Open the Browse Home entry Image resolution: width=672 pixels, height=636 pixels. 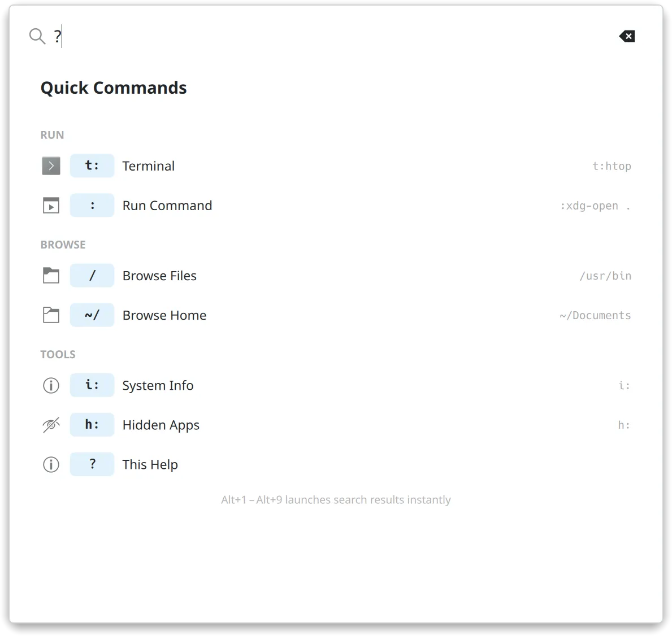tap(336, 315)
